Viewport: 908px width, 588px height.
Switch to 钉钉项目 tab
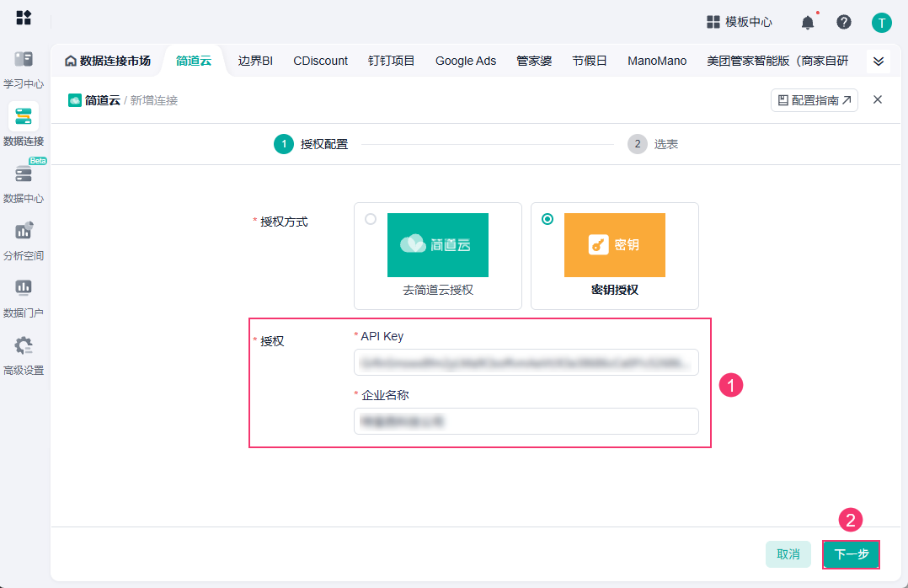tap(391, 61)
